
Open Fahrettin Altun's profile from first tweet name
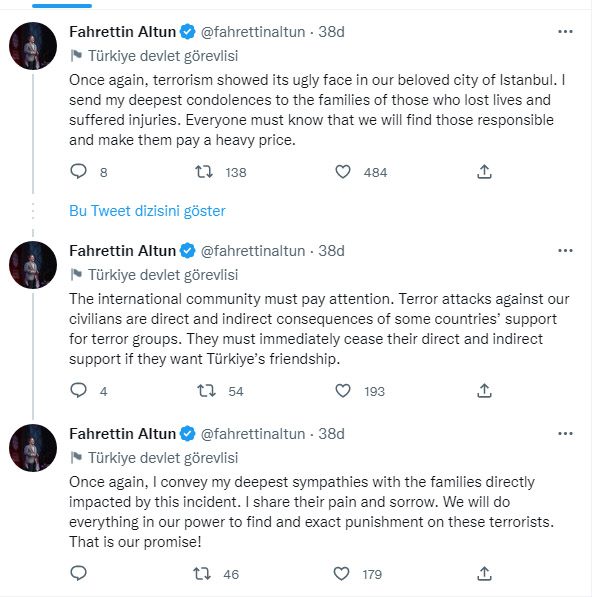coord(121,31)
